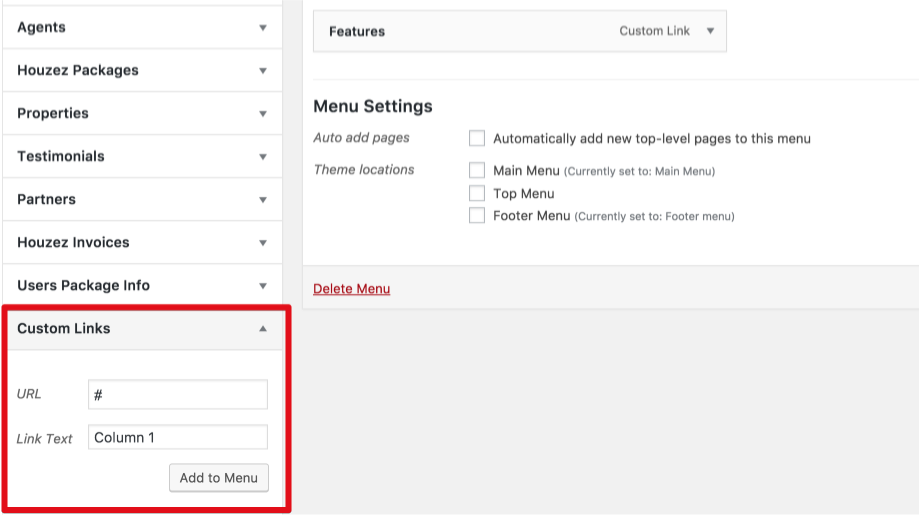
Task: Open the Houzez Invoices accordion header
Action: tap(142, 243)
